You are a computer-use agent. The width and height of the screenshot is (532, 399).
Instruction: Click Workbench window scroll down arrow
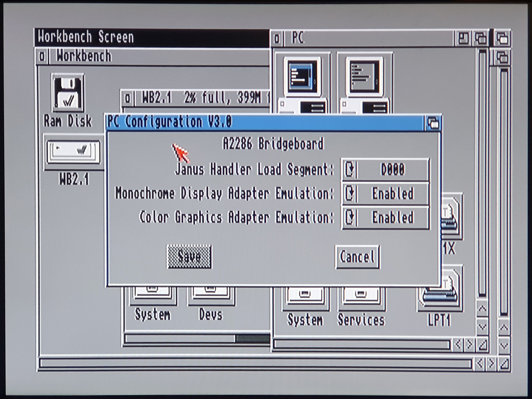(504, 346)
